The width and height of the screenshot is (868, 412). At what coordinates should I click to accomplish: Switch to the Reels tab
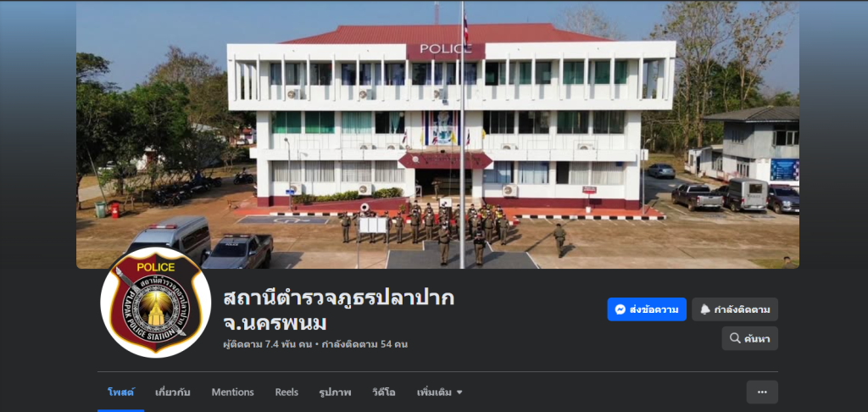(287, 392)
